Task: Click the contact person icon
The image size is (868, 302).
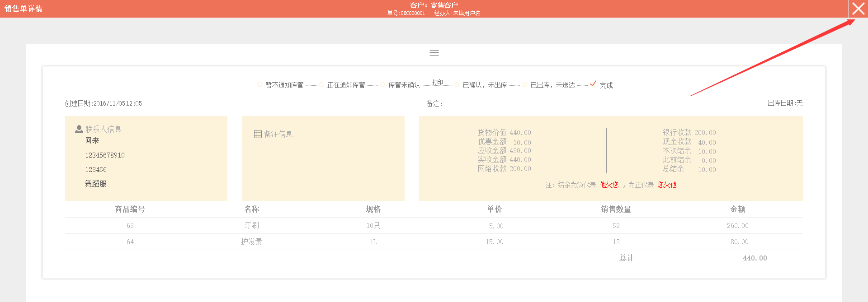Action: (x=79, y=129)
